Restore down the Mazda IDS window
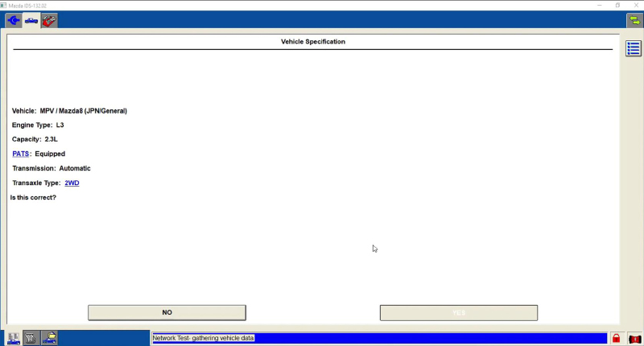This screenshot has height=346, width=644. (x=617, y=5)
